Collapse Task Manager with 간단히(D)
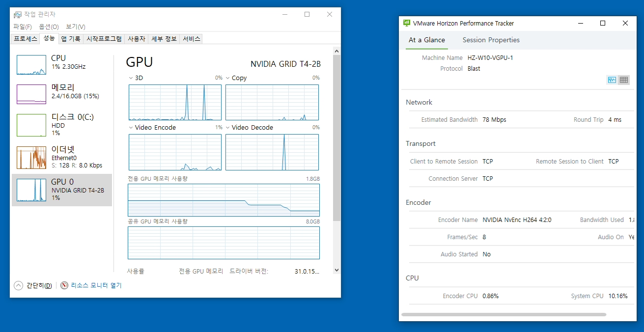Image resolution: width=644 pixels, height=332 pixels. tap(33, 285)
